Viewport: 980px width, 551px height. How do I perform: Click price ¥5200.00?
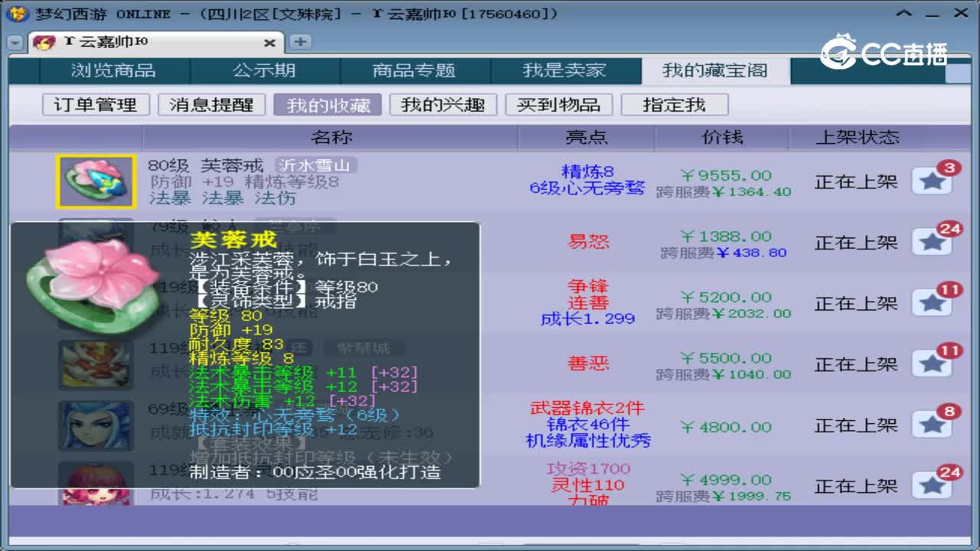[x=725, y=297]
